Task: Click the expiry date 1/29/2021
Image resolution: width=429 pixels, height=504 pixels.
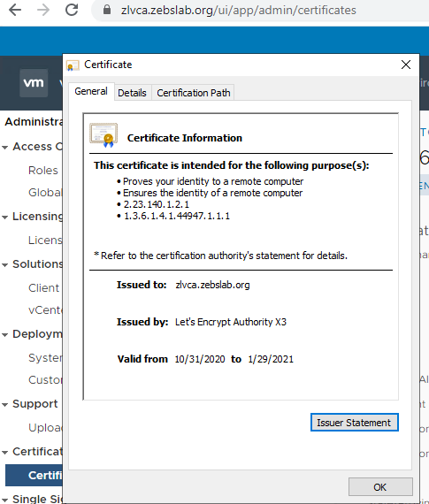Action: (271, 359)
